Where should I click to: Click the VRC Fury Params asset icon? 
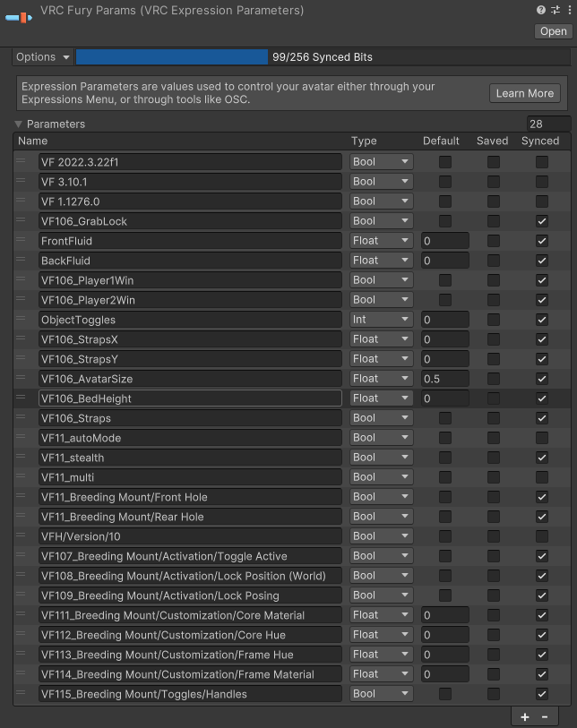click(18, 15)
